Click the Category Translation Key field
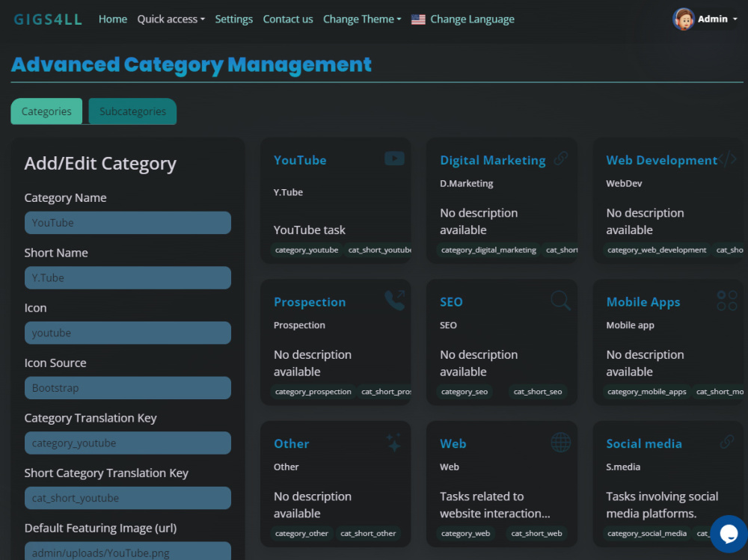The height and width of the screenshot is (560, 748). pos(128,443)
